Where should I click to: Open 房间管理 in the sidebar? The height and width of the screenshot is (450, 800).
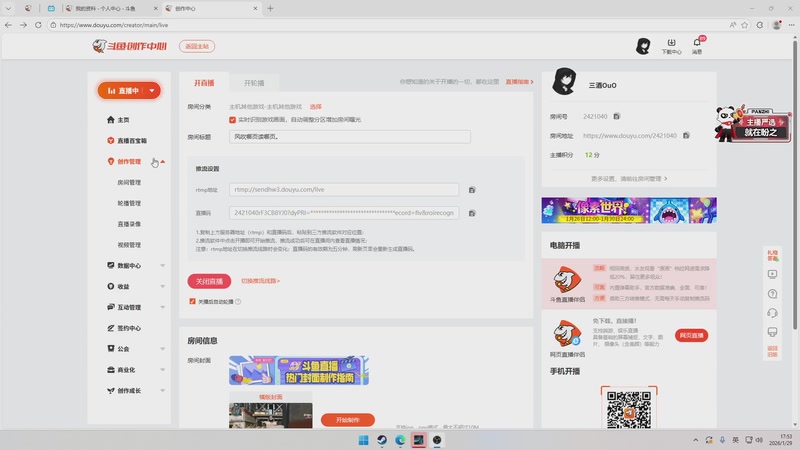click(129, 182)
